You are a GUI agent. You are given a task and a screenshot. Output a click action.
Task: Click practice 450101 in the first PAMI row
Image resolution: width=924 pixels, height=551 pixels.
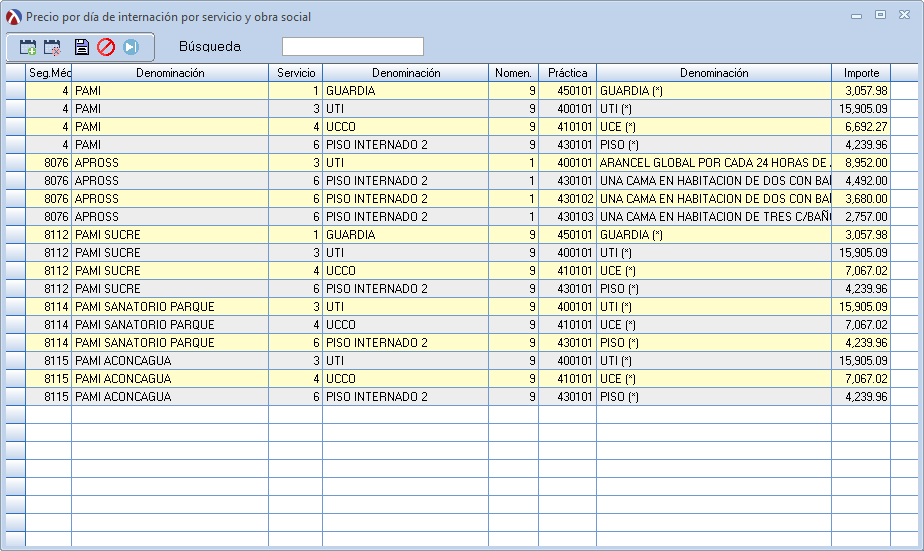[x=567, y=91]
